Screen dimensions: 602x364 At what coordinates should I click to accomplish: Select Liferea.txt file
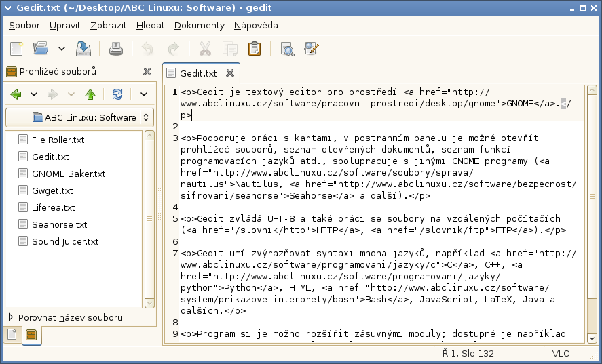coord(53,207)
